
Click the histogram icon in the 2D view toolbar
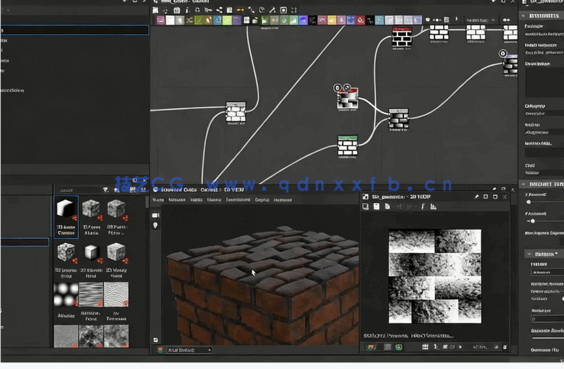(x=433, y=206)
